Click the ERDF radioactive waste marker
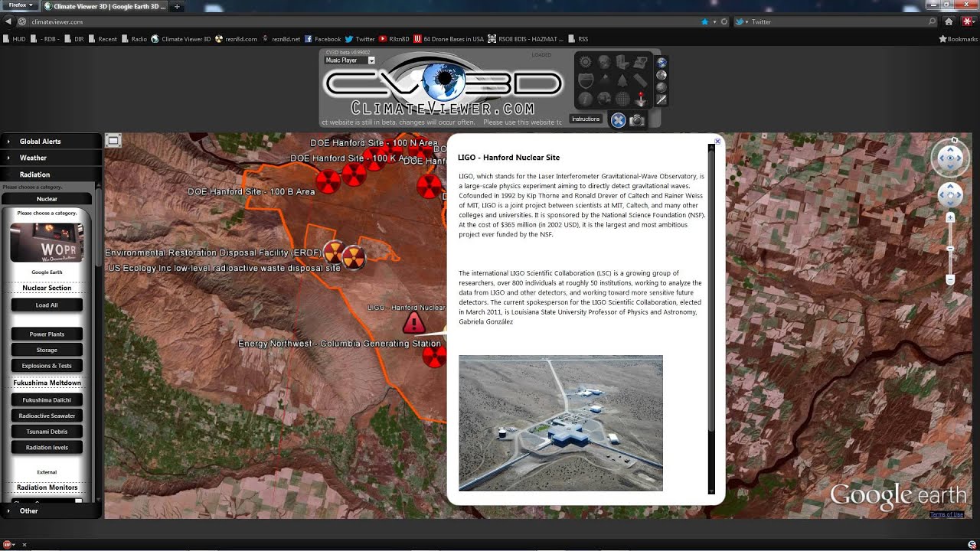This screenshot has width=980, height=551. (x=334, y=252)
